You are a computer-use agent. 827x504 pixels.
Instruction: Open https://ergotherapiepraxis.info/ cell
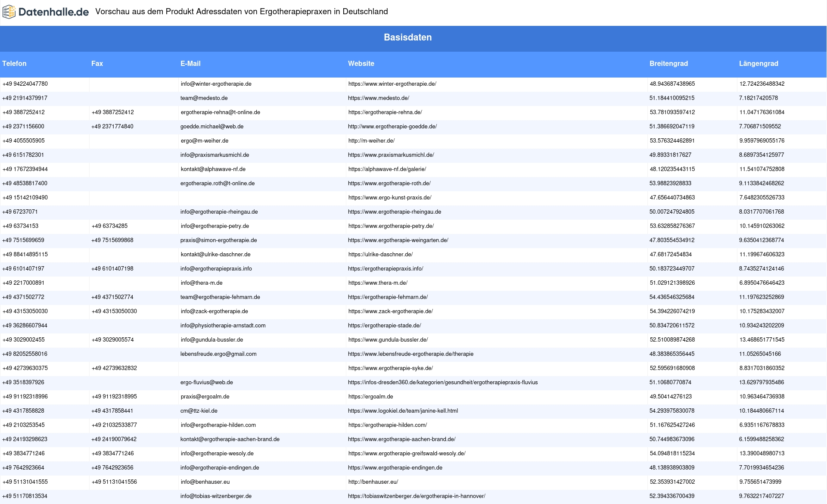[386, 269]
